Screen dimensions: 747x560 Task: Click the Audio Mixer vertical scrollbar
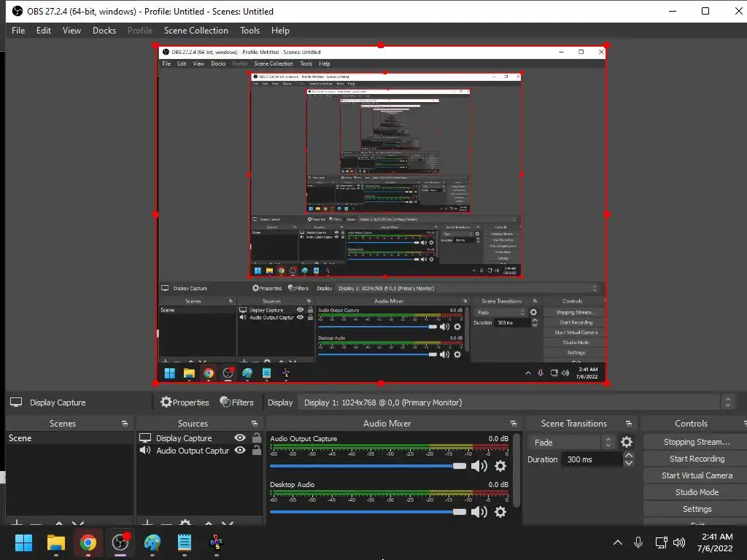pyautogui.click(x=516, y=470)
